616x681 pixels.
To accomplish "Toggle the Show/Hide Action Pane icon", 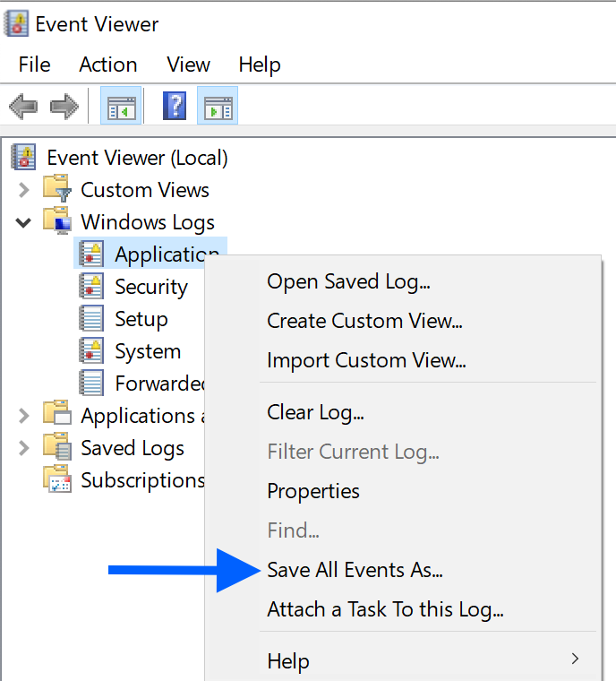I will point(218,108).
